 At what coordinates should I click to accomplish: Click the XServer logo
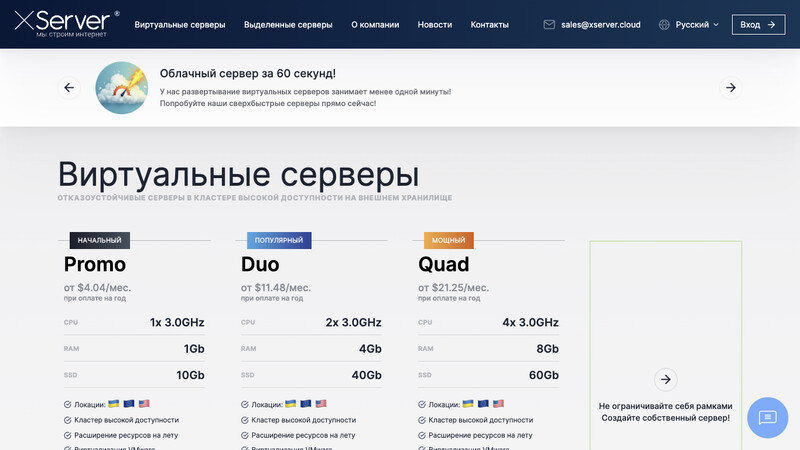pos(66,23)
